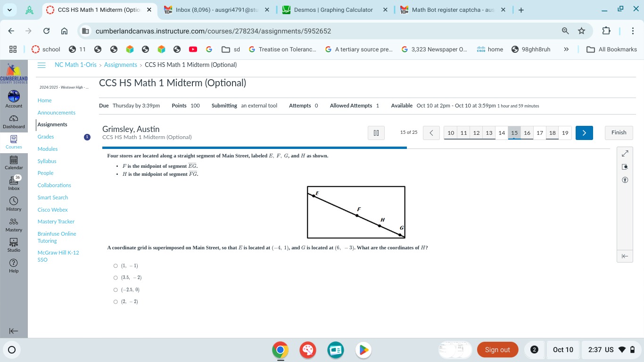Go to browser home icon

click(64, 31)
